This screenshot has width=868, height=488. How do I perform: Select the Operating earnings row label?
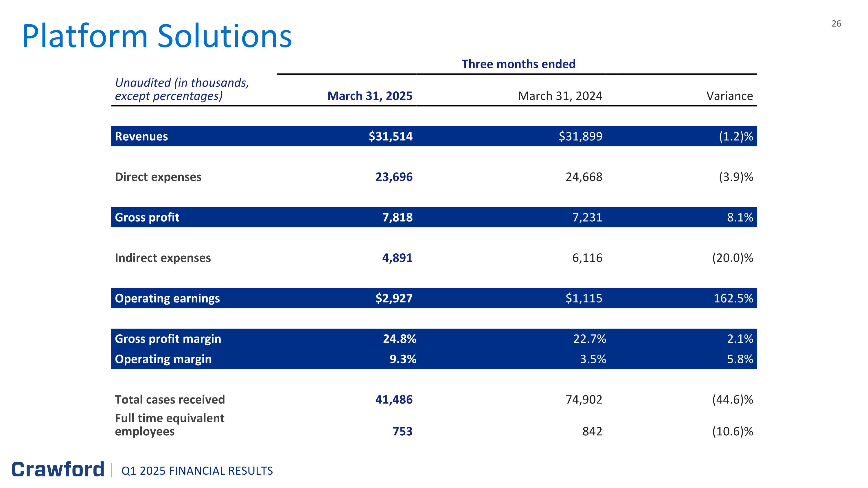pyautogui.click(x=167, y=298)
